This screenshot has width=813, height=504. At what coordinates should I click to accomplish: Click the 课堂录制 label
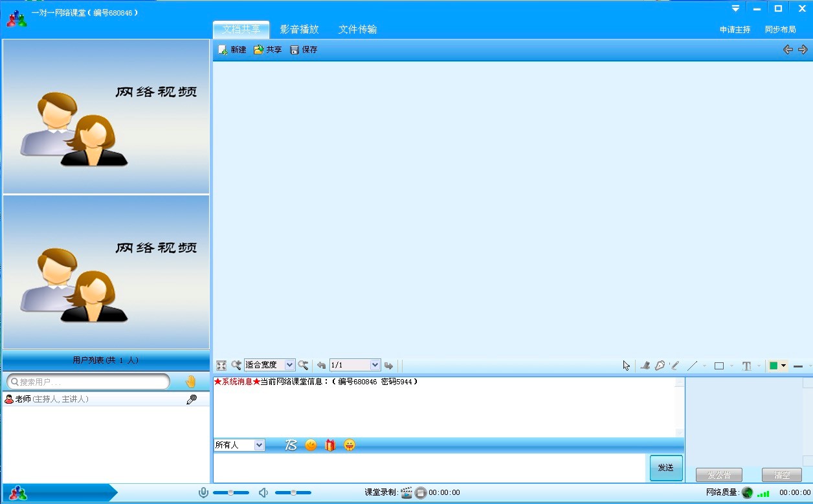[381, 493]
